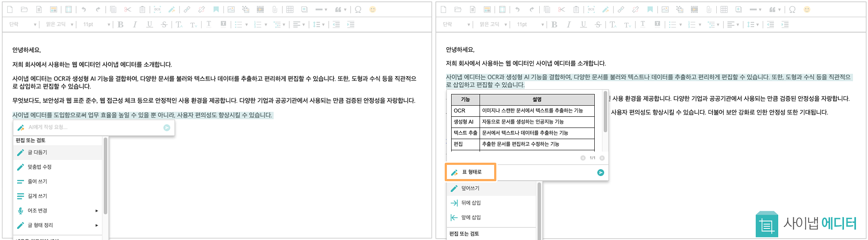The image size is (868, 240).
Task: Choose 덮어쓰기 in the right AI menu
Action: (492, 188)
